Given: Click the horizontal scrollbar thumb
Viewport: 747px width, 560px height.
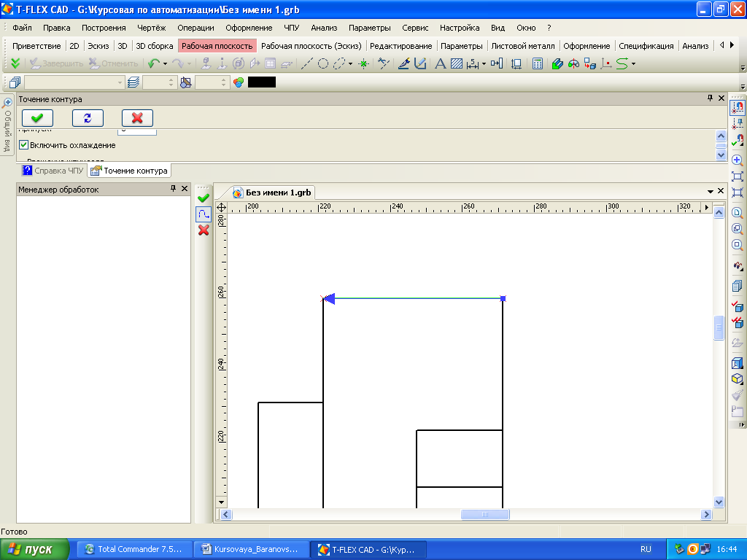Looking at the screenshot, I should click(x=485, y=514).
